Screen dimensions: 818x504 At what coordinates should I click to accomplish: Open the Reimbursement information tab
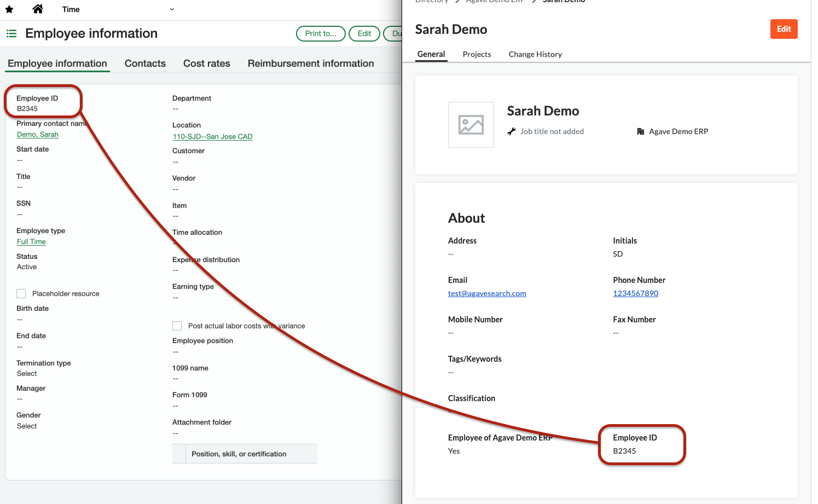coord(311,63)
